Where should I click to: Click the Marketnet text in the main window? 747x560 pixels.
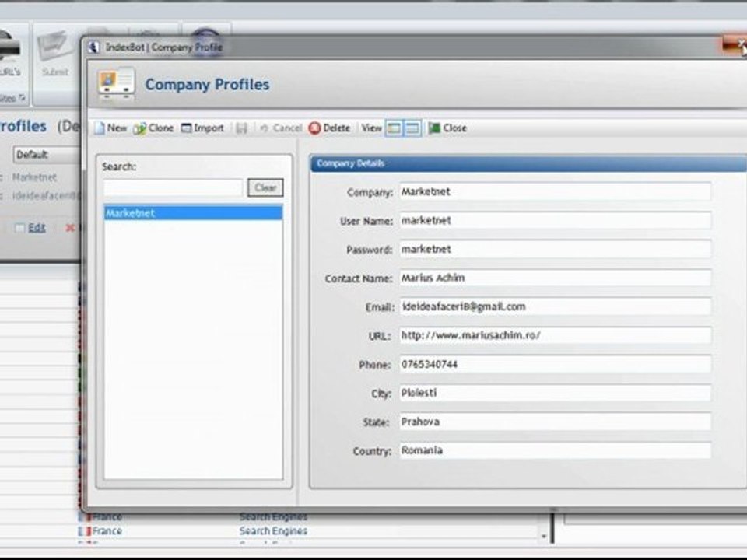click(x=34, y=177)
